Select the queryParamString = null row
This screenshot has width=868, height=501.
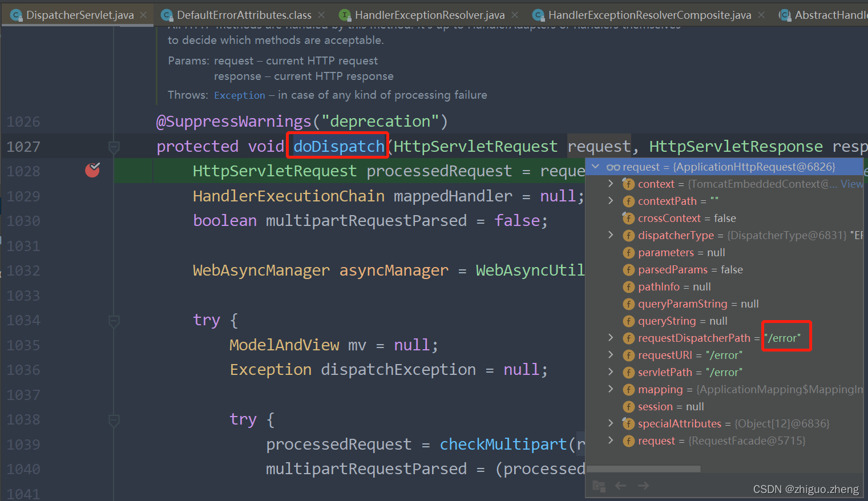(724, 304)
